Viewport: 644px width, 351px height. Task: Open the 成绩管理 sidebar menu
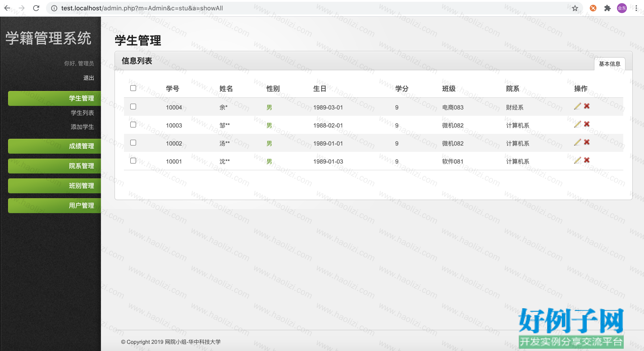click(x=55, y=146)
